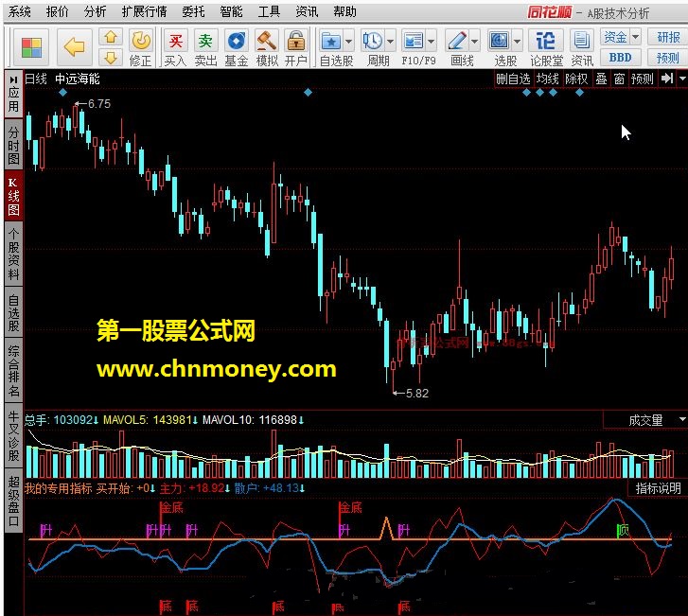Image resolution: width=688 pixels, height=616 pixels.
Task: Click the down arrow toolbar icon
Action: [111, 57]
